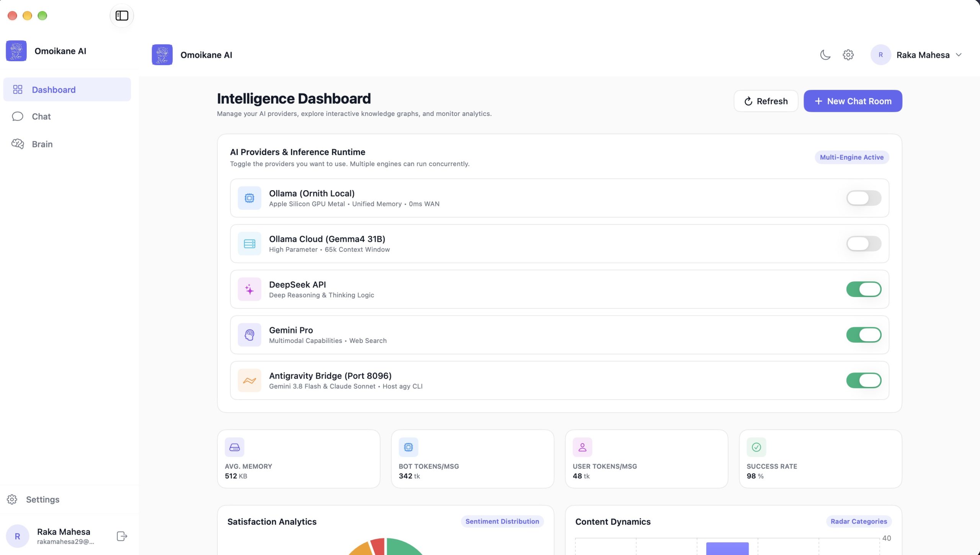Click the Sentiment Distribution badge
The height and width of the screenshot is (555, 980).
502,521
